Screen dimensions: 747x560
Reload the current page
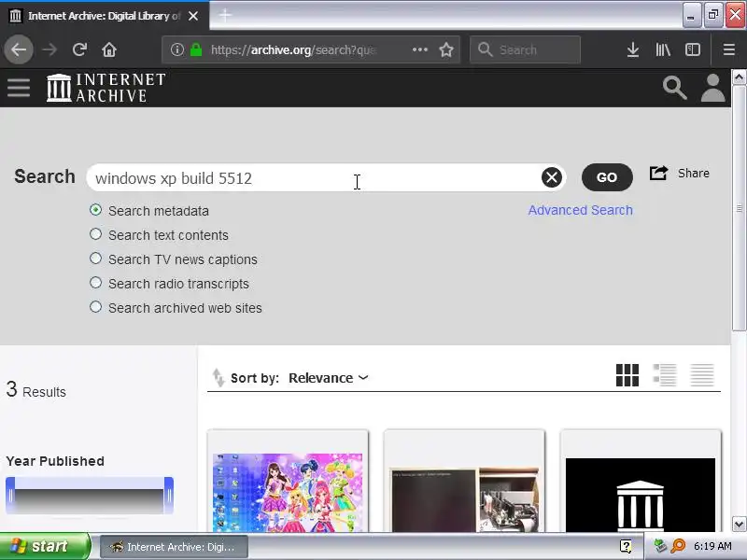tap(79, 49)
